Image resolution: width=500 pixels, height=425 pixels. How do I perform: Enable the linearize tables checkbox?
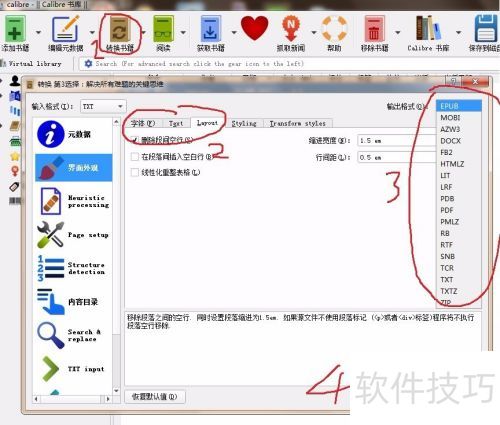[x=135, y=172]
